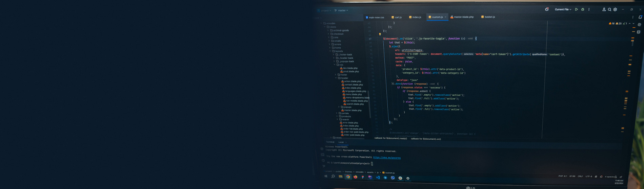Open the code-with-me user icon
Viewport: 644px width, 189px height.
[604, 9]
